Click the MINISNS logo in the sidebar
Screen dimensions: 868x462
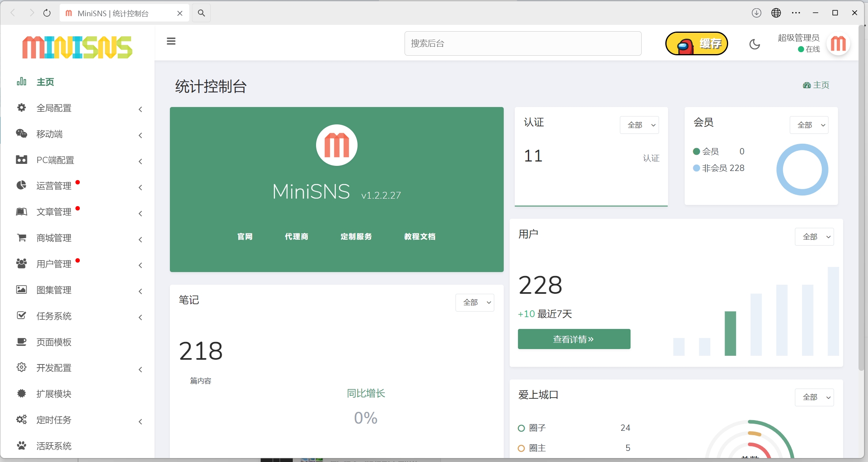tap(77, 47)
